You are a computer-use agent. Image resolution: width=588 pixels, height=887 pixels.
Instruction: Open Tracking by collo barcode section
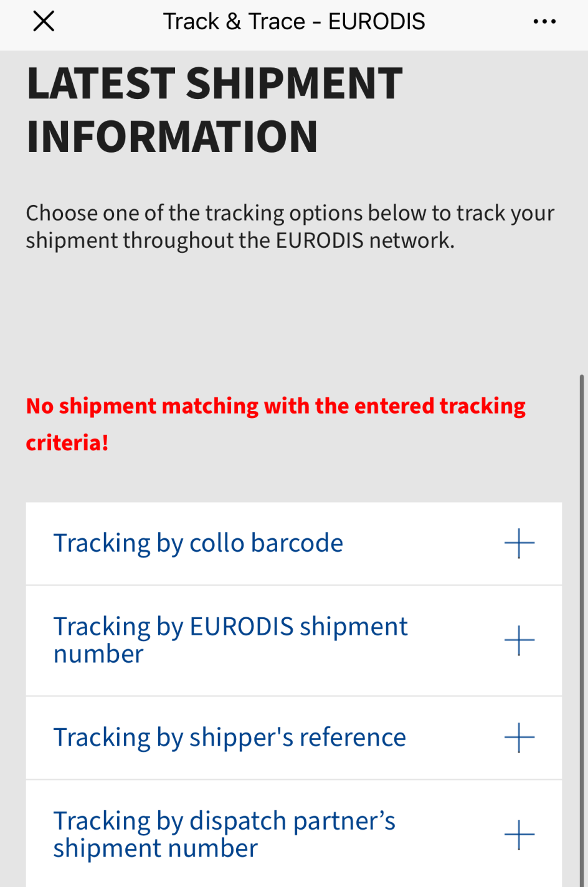coord(294,544)
